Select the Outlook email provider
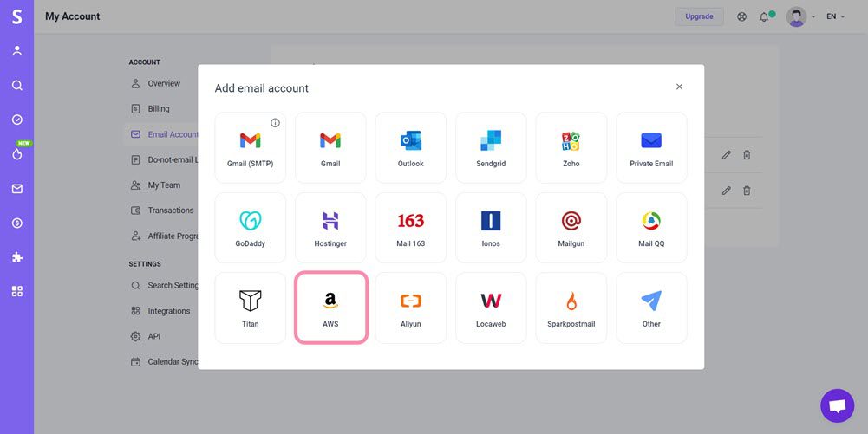Screen dimensions: 868x434 (411, 147)
